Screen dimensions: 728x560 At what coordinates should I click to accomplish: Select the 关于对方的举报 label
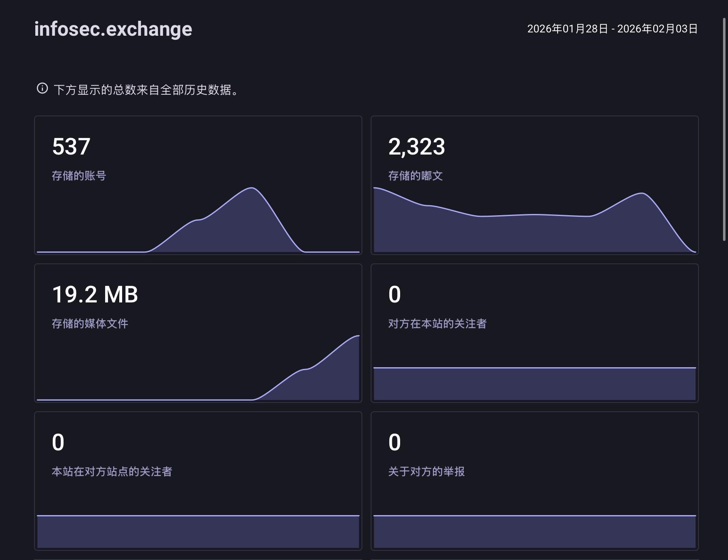[426, 472]
